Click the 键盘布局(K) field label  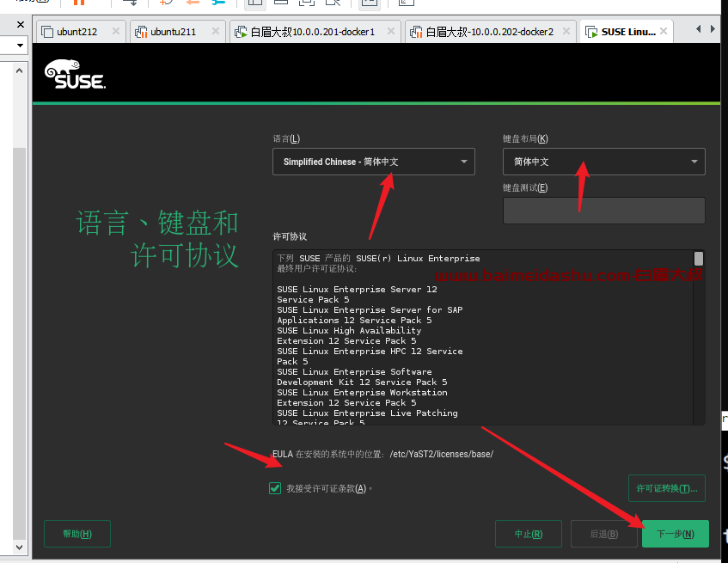point(525,138)
